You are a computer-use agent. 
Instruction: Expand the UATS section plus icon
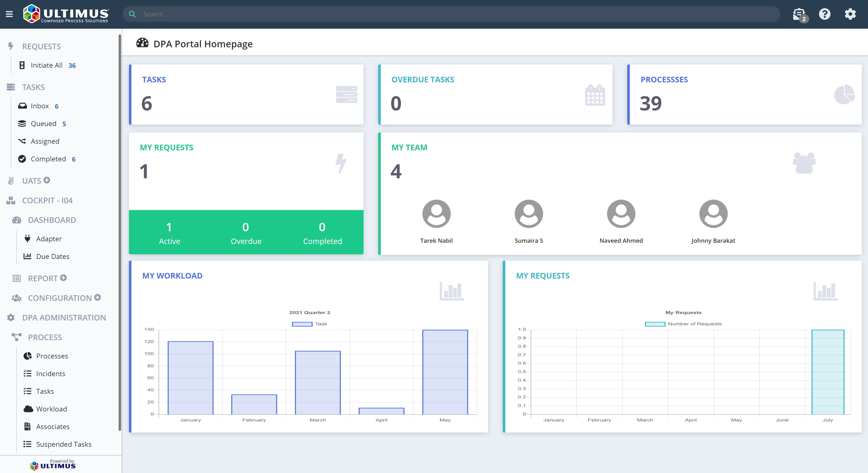click(x=47, y=180)
